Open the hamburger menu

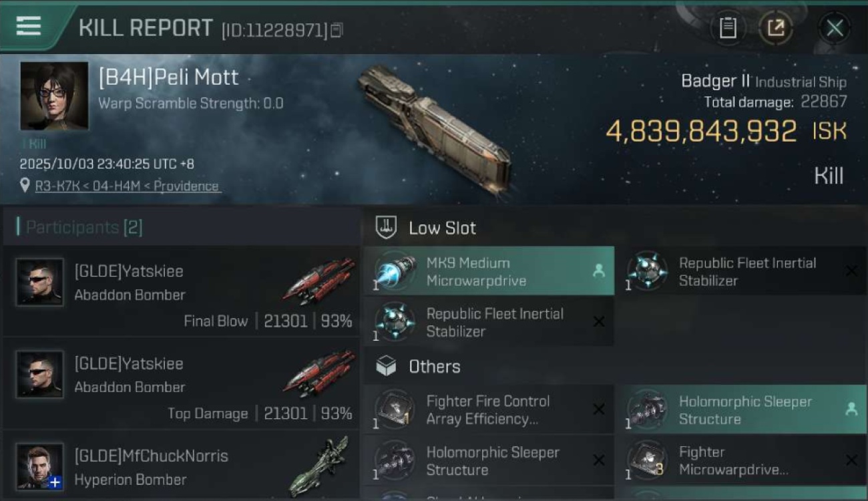click(29, 26)
